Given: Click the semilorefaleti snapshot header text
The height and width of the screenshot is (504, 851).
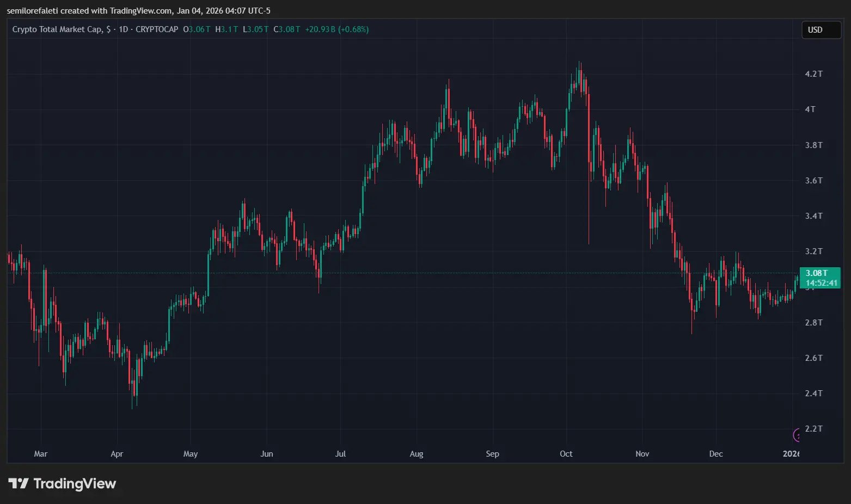Looking at the screenshot, I should pyautogui.click(x=138, y=10).
